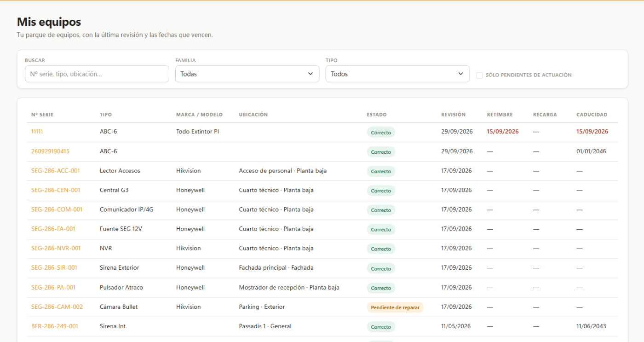Click the caducidad date 01/01/2046
The image size is (644, 342).
(x=591, y=151)
